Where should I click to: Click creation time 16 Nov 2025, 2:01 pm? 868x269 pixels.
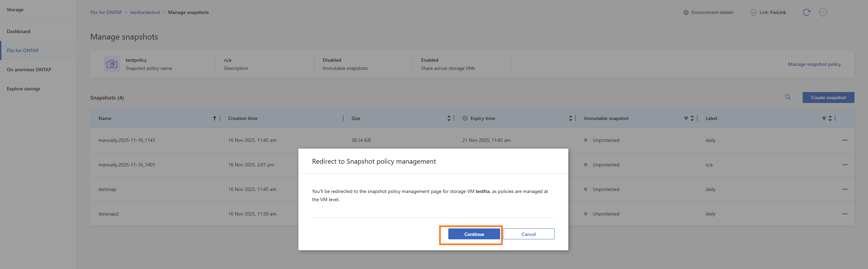point(251,165)
